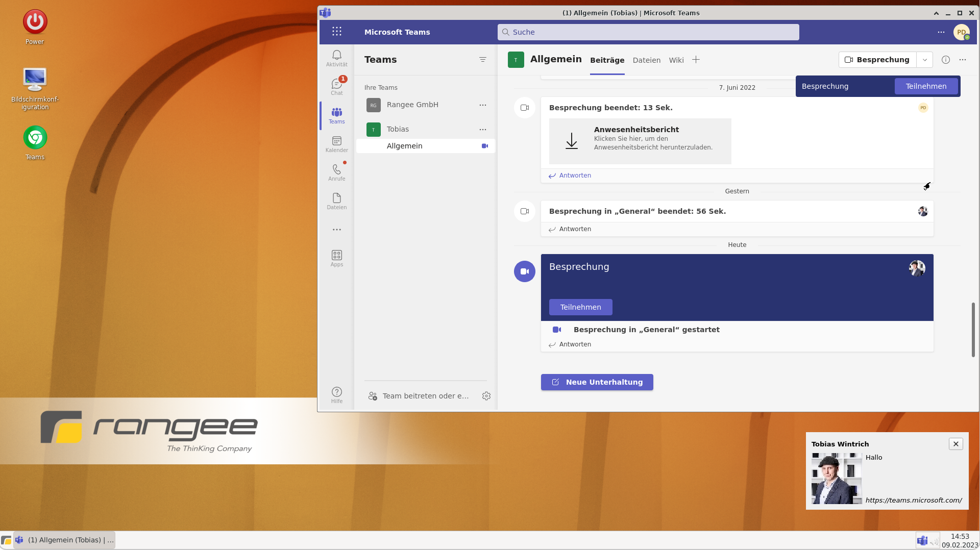This screenshot has width=980, height=550.
Task: Open more options for Rangee GmbH
Action: click(482, 105)
